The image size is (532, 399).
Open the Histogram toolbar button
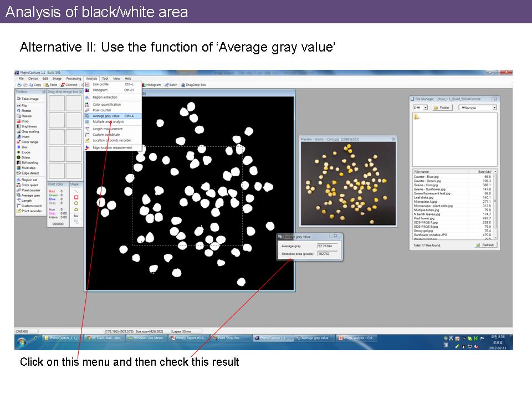(151, 85)
